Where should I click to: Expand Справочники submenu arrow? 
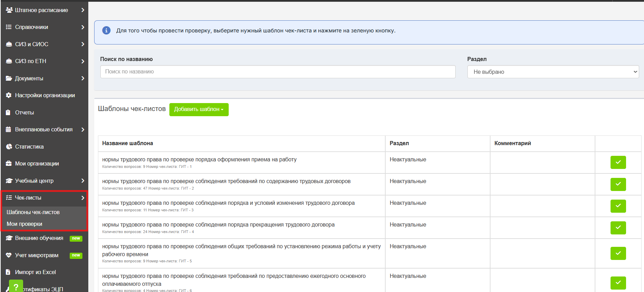[x=83, y=27]
